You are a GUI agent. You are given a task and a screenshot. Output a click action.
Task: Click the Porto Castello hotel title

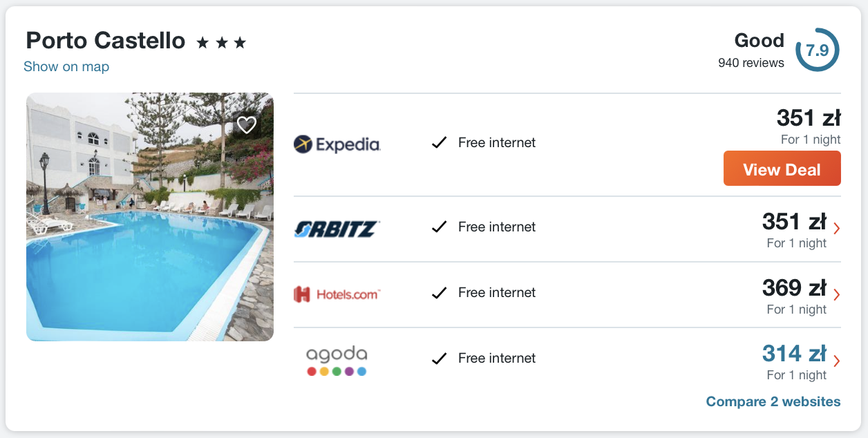point(106,41)
